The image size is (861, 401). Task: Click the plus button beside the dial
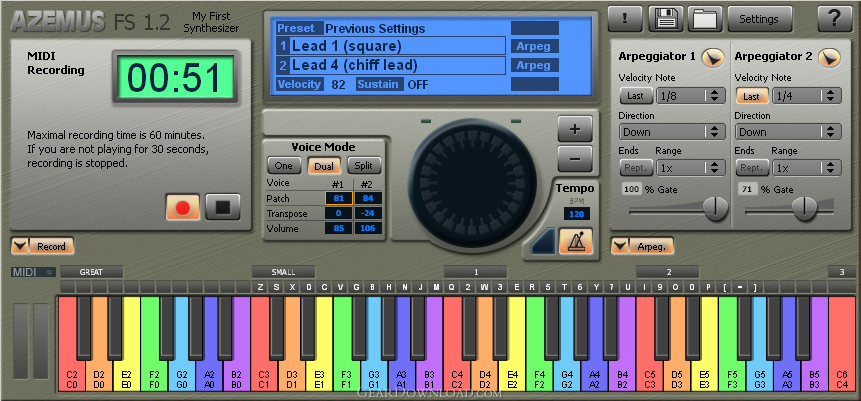point(575,130)
